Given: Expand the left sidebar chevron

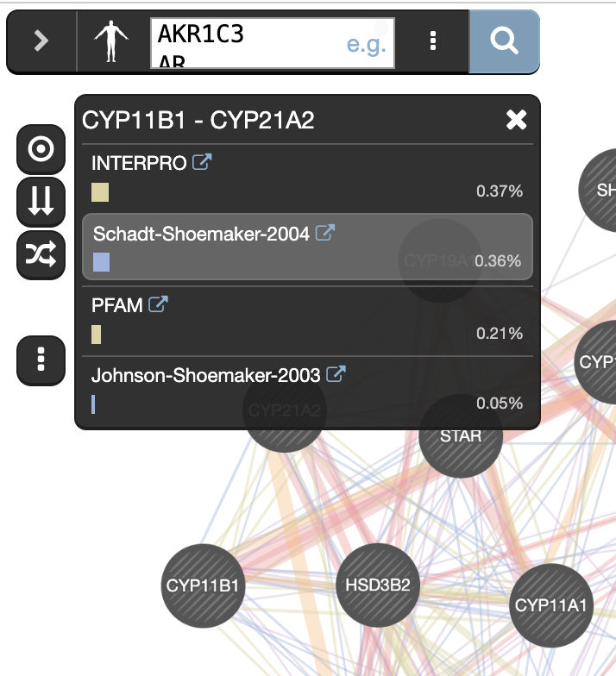Looking at the screenshot, I should 41,41.
